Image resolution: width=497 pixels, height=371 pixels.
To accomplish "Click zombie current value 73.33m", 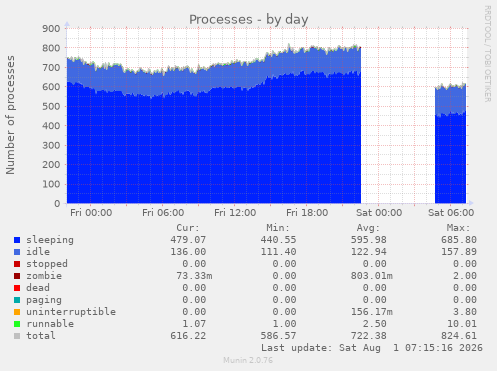I will [194, 276].
